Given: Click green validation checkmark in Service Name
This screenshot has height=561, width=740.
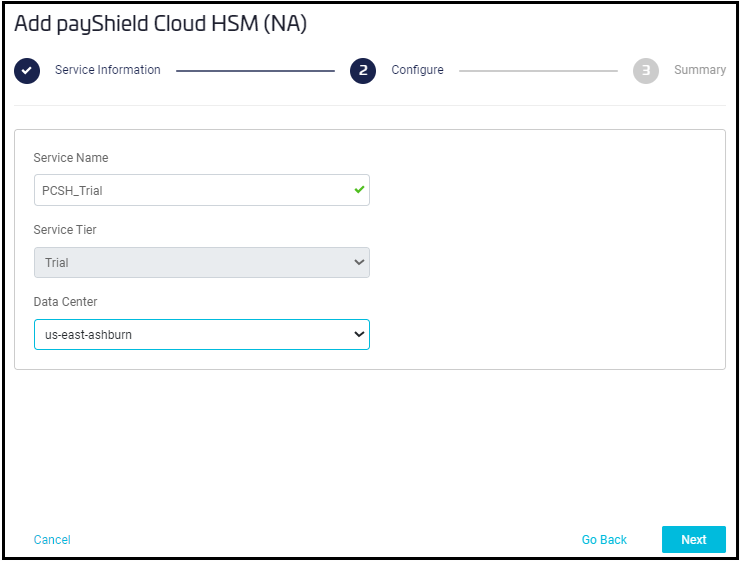Looking at the screenshot, I should (x=359, y=190).
